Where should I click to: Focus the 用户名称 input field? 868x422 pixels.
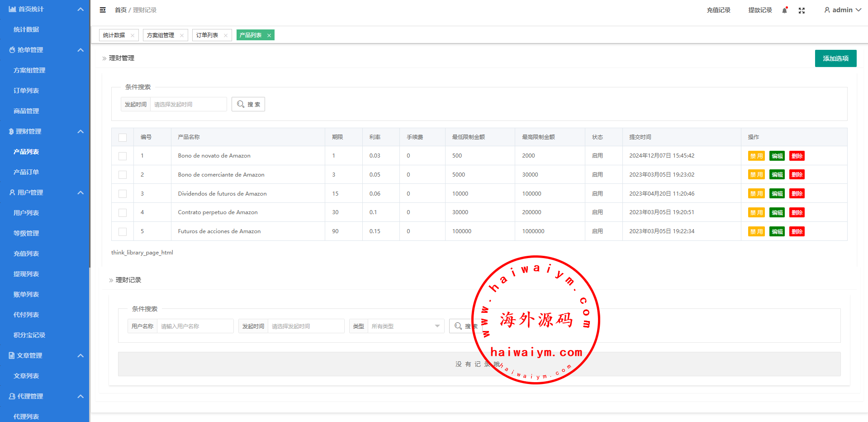point(194,326)
